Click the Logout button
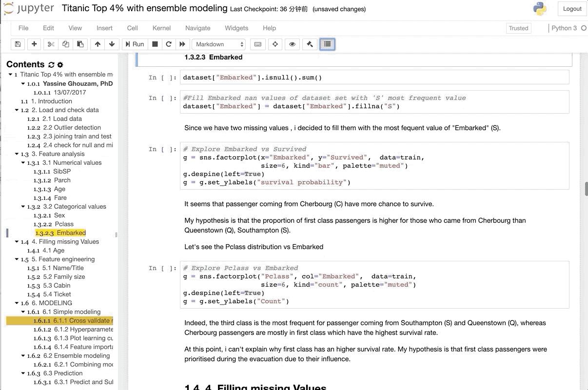The height and width of the screenshot is (390, 588). pos(571,8)
